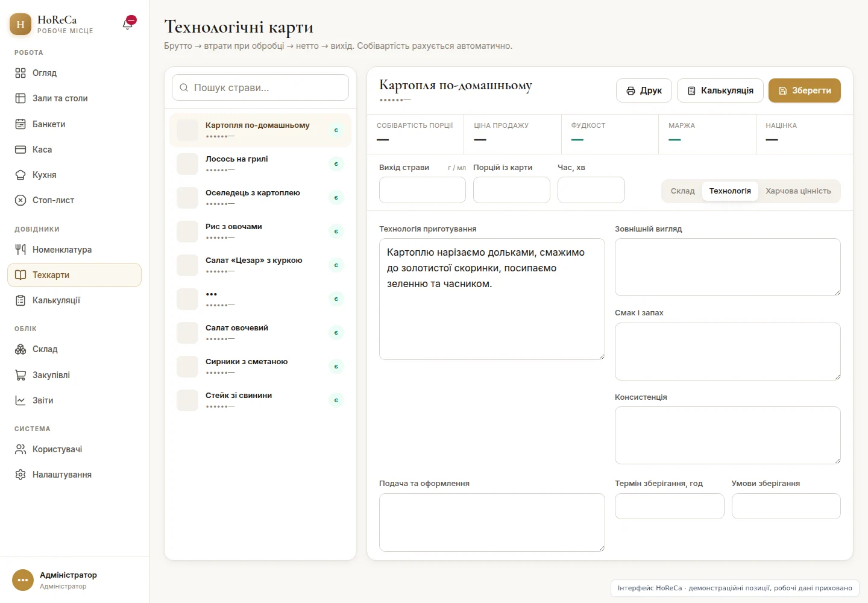Click the Подача та оформлення text area
The width and height of the screenshot is (868, 603).
click(492, 522)
